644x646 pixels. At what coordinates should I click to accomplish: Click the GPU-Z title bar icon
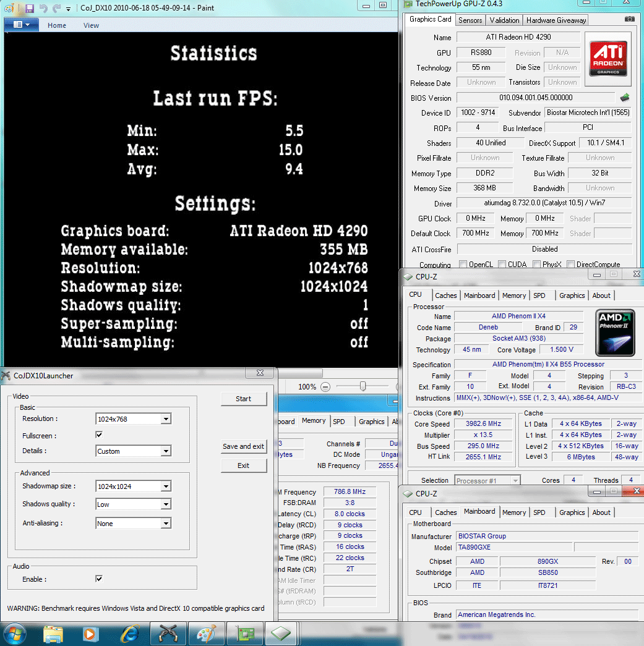point(408,4)
